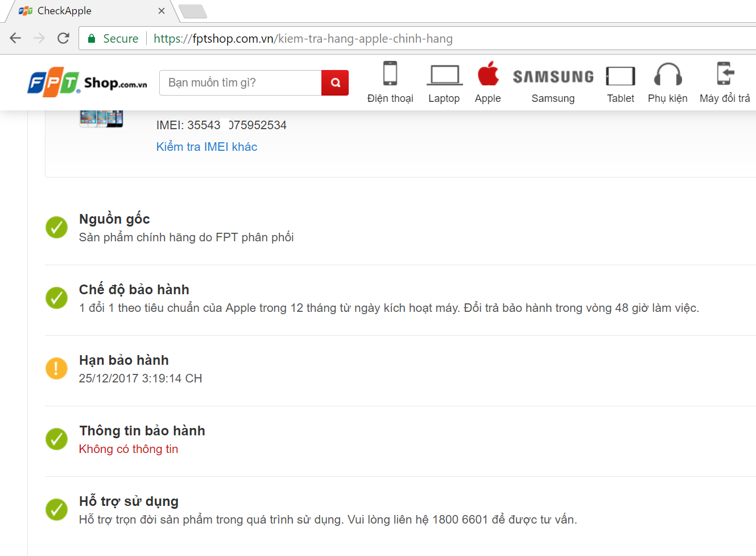
Task: Open a new tab next to CheckApple
Action: pos(193,11)
